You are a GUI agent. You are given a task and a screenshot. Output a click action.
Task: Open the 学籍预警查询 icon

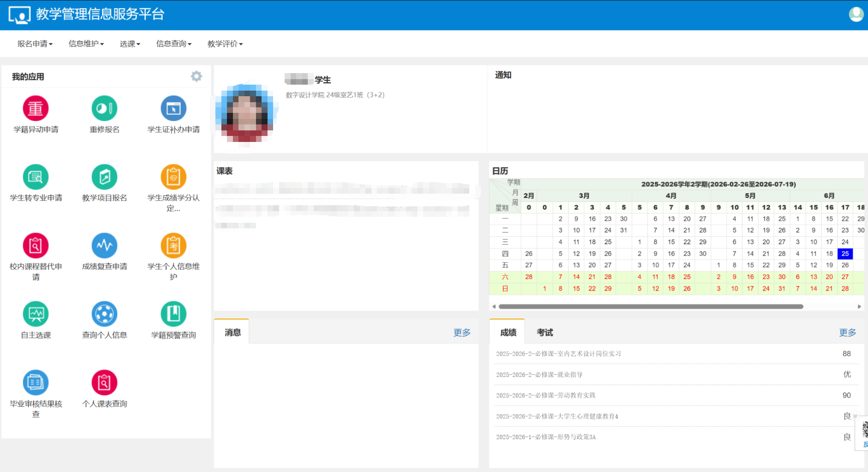coord(173,314)
